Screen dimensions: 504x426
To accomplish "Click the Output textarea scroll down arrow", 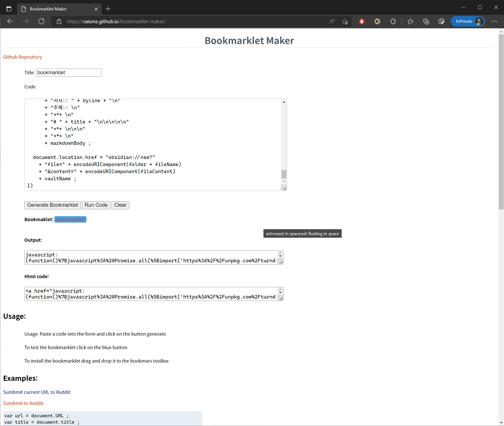I will click(x=280, y=256).
